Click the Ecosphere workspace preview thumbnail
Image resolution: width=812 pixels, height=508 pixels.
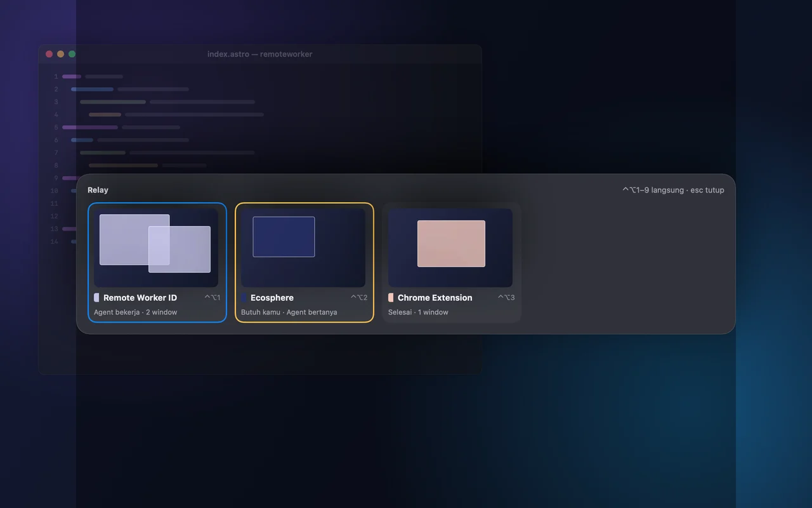(x=303, y=248)
